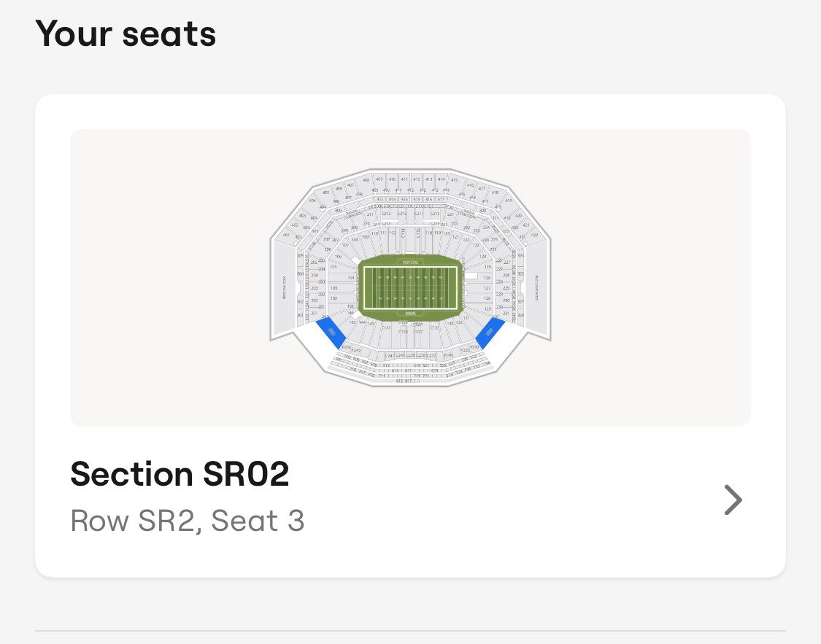Tap section 127 beside the field
The height and width of the screenshot is (644, 821).
click(x=487, y=288)
